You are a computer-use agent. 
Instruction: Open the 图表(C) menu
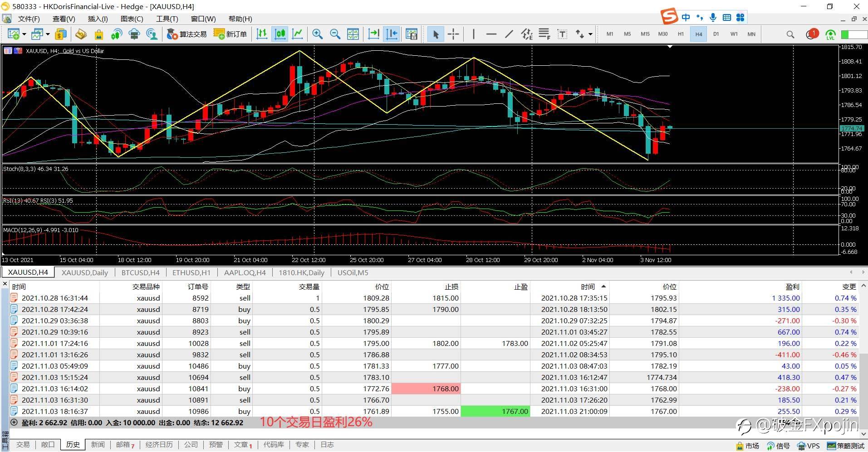pos(132,19)
